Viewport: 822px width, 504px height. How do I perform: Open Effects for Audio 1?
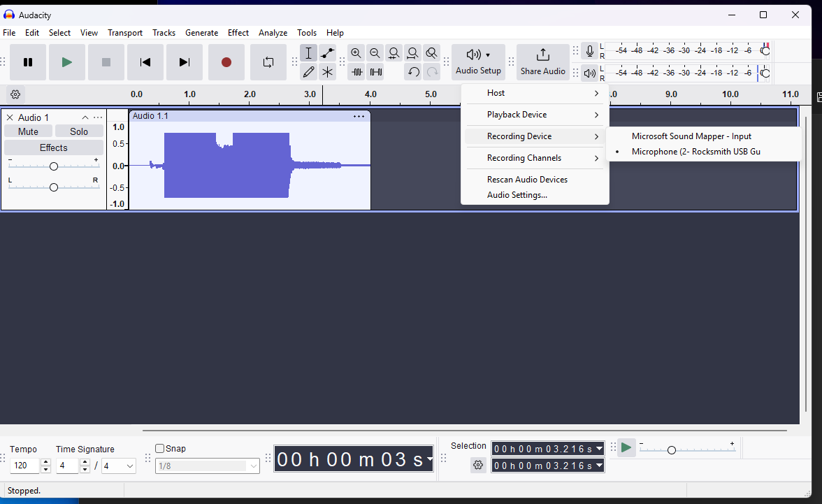coord(53,148)
